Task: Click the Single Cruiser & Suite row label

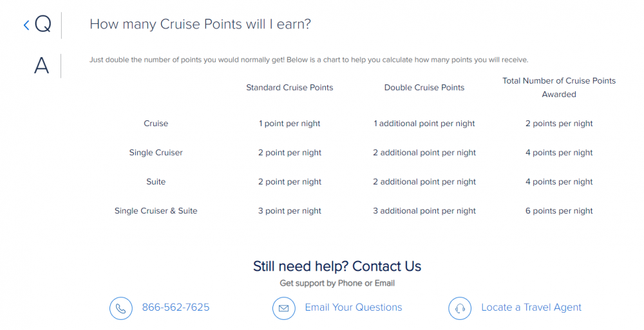Action: point(156,211)
